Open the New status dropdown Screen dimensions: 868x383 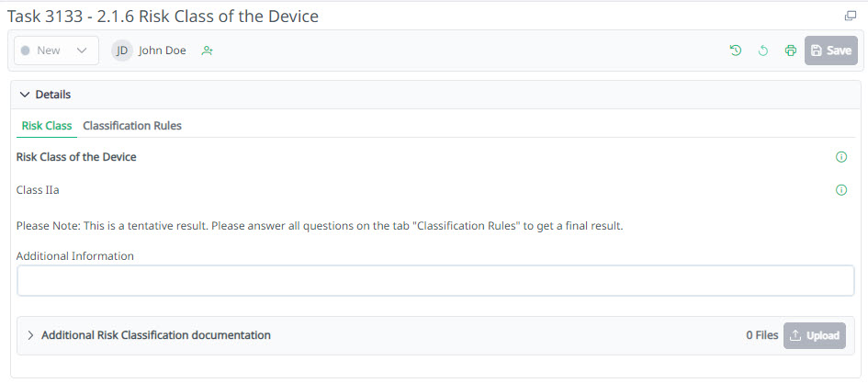pos(56,51)
